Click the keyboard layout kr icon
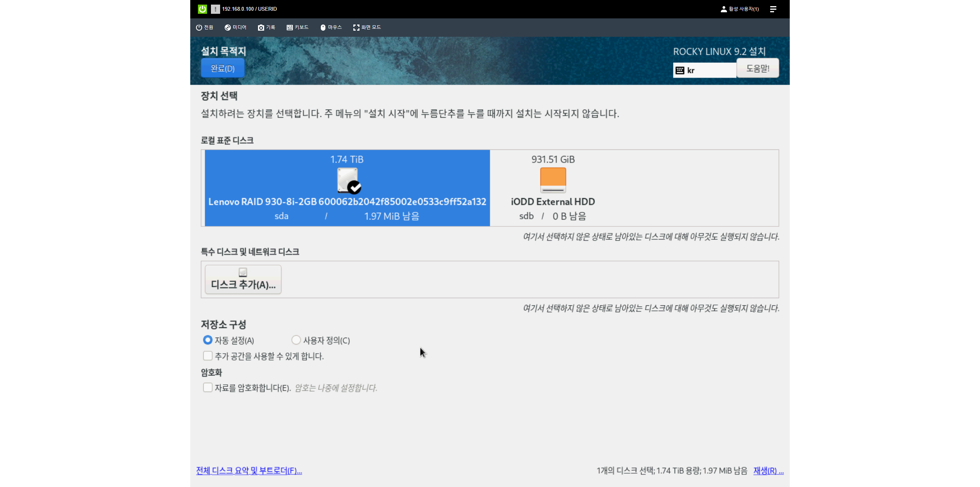The height and width of the screenshot is (487, 980). (x=680, y=70)
